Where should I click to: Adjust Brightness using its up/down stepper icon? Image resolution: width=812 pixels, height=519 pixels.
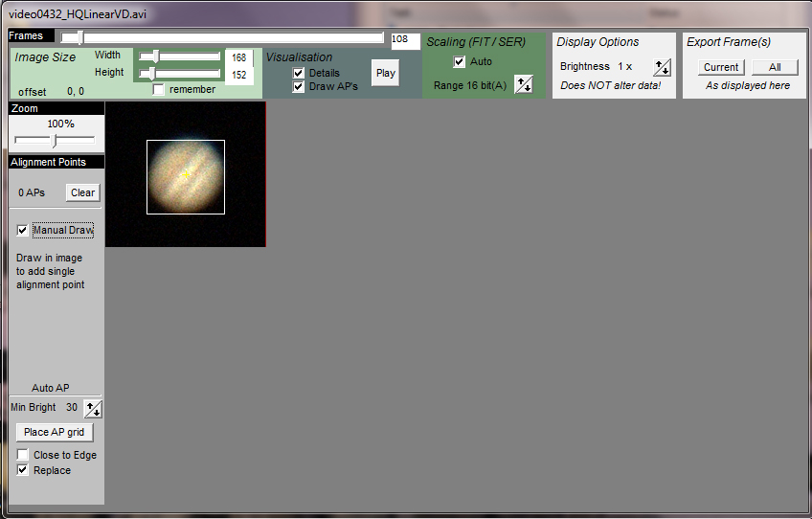(662, 67)
